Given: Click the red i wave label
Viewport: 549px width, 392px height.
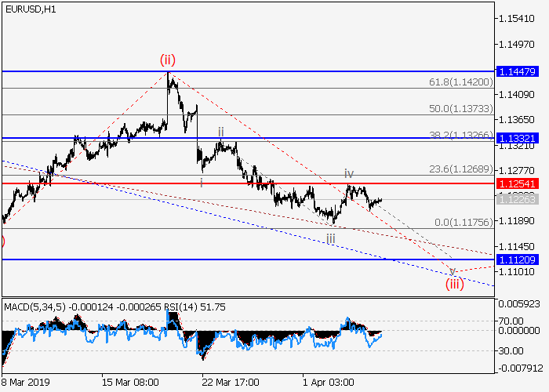Looking at the screenshot, I should pos(202,182).
